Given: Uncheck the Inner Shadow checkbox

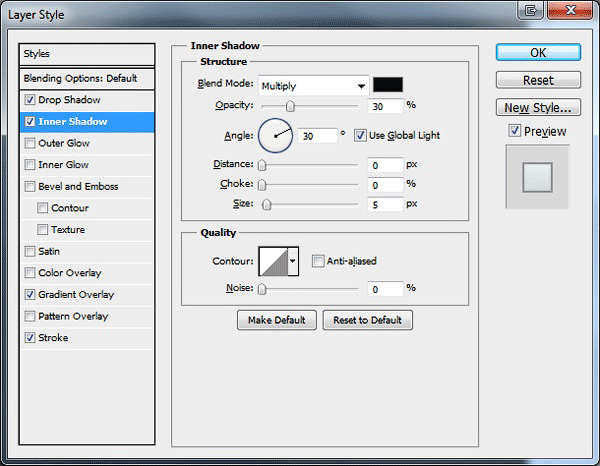Looking at the screenshot, I should 30,122.
